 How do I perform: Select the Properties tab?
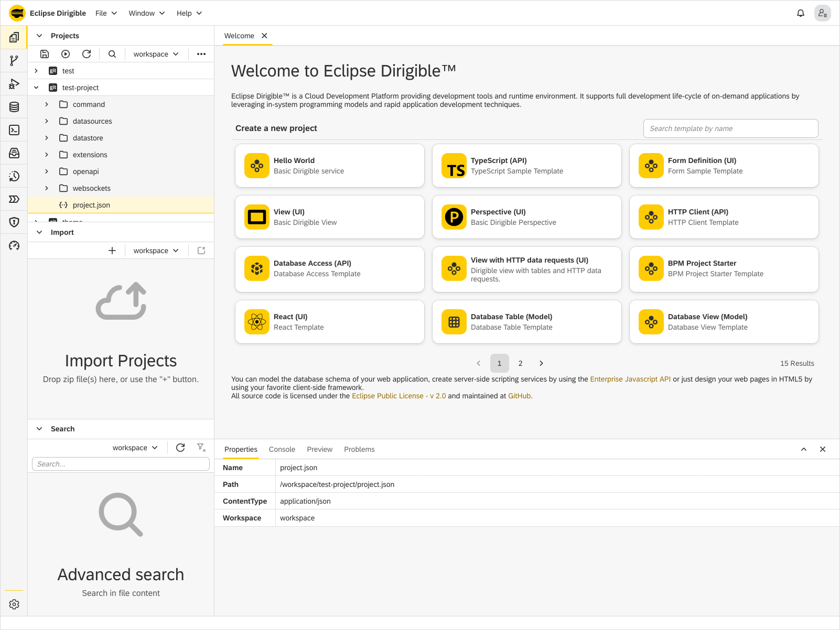click(x=241, y=449)
